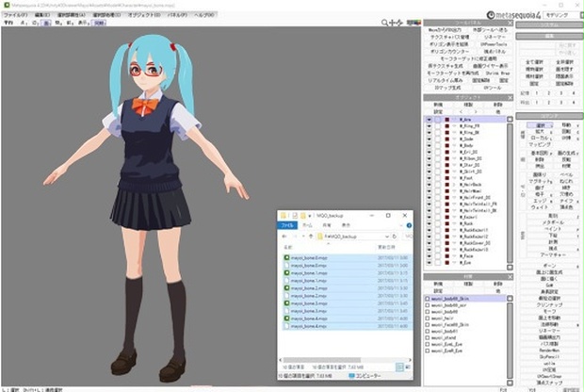The height and width of the screenshot is (392, 584).
Task: Collapse the M_Face object fold arrow
Action: click(454, 256)
